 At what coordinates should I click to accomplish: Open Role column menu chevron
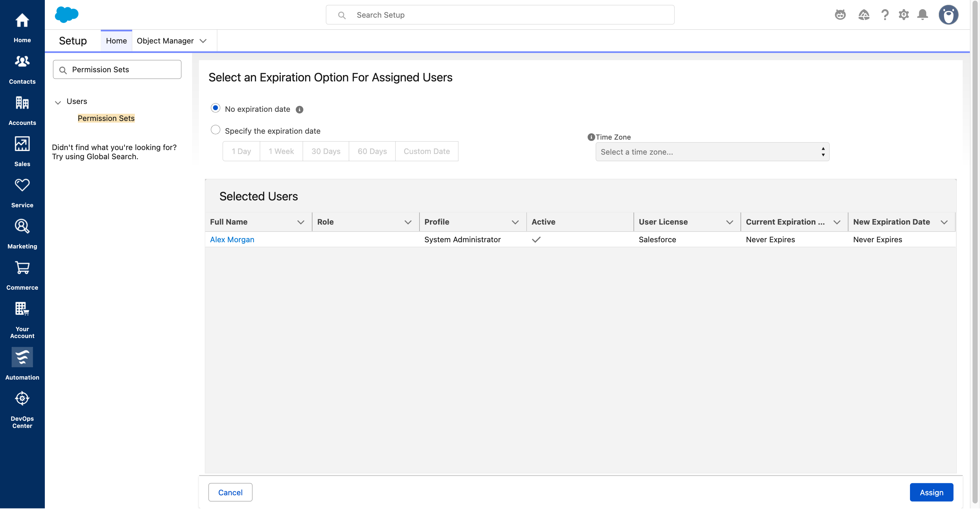408,222
